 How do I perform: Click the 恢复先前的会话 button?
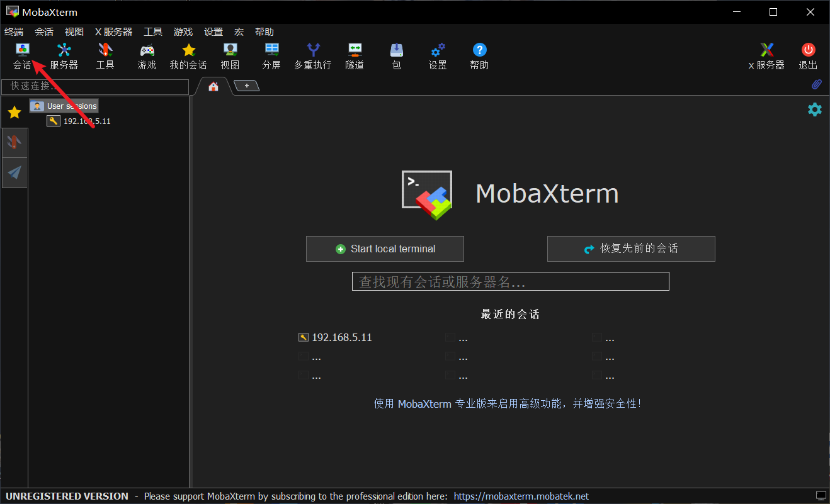coord(631,249)
